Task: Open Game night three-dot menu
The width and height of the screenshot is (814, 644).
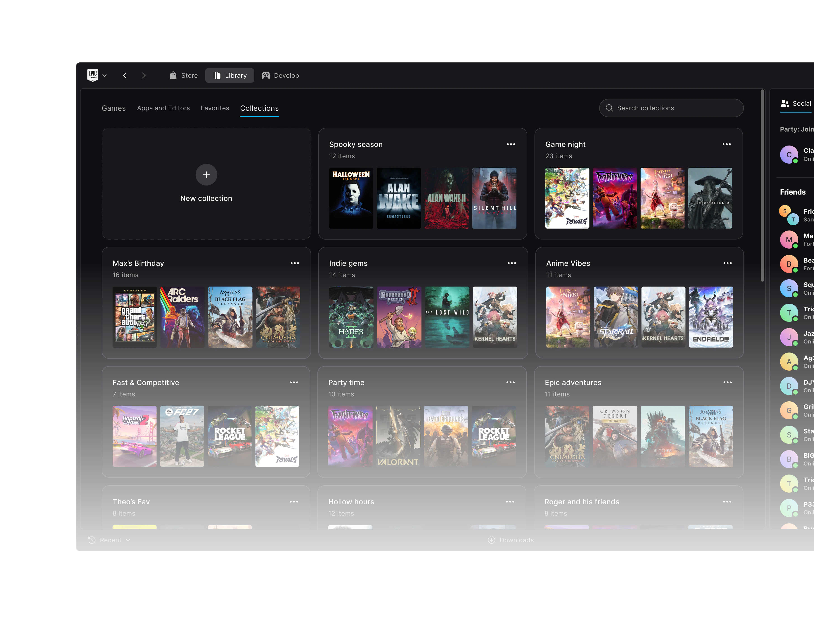Action: pyautogui.click(x=726, y=144)
